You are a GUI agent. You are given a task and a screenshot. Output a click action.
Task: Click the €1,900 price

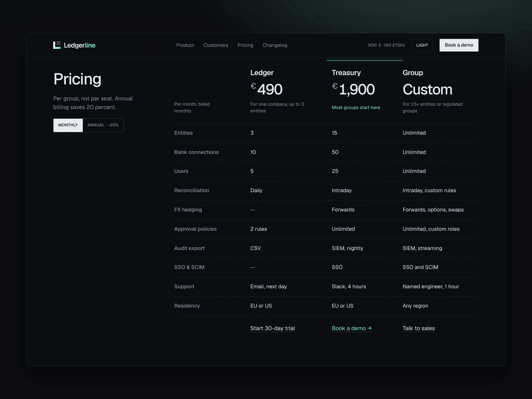tap(353, 89)
